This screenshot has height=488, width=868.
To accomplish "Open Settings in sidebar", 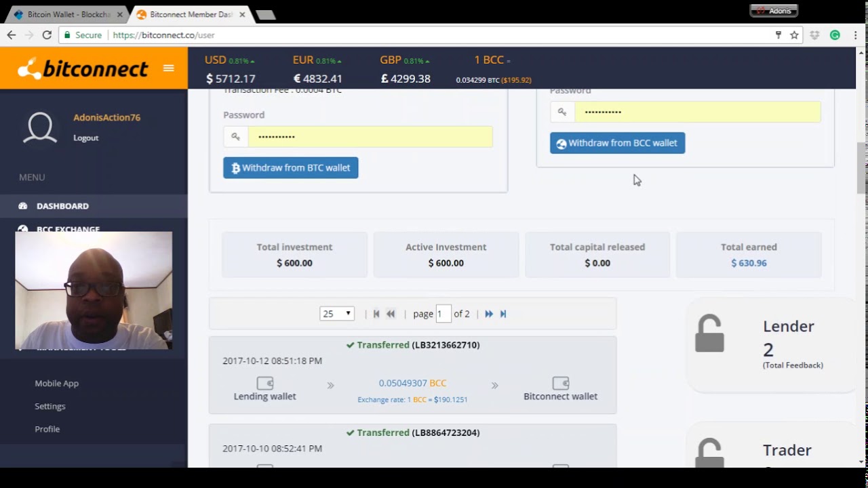I will [x=50, y=406].
